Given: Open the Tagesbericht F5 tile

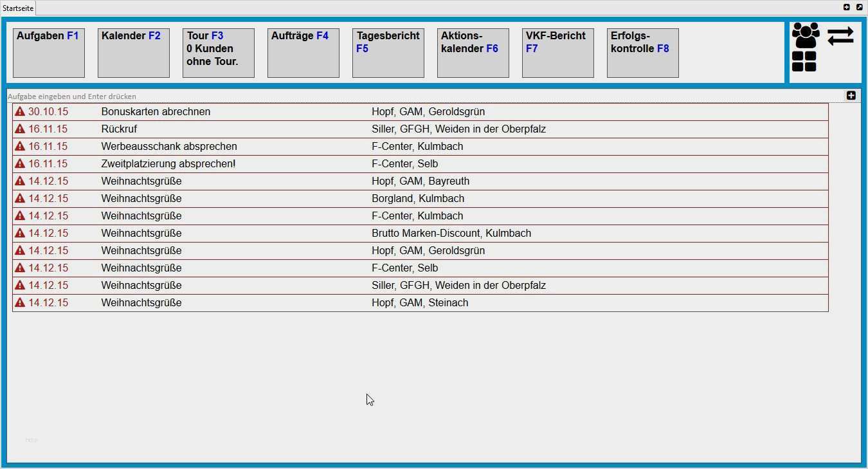Looking at the screenshot, I should (x=388, y=53).
